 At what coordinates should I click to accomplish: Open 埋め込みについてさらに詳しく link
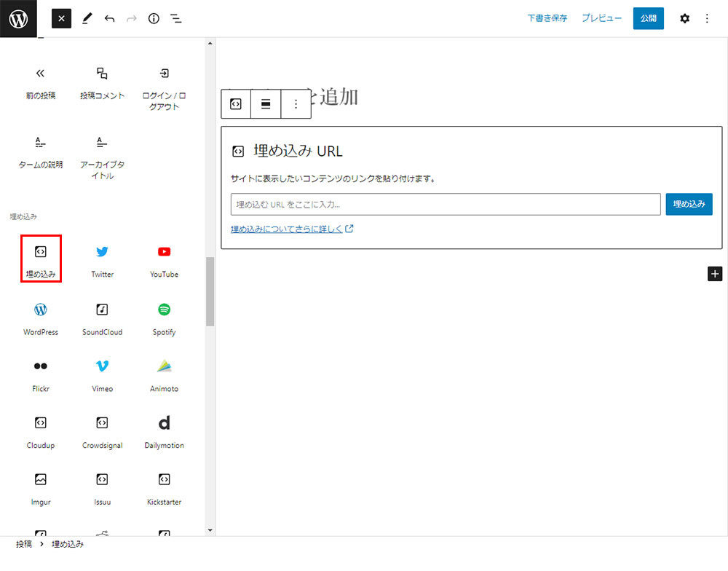292,229
